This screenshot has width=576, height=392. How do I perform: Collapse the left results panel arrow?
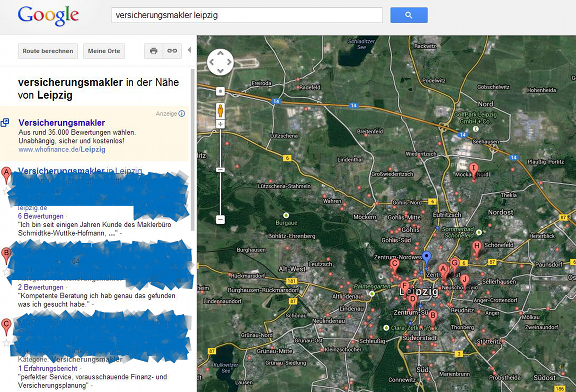pyautogui.click(x=189, y=50)
